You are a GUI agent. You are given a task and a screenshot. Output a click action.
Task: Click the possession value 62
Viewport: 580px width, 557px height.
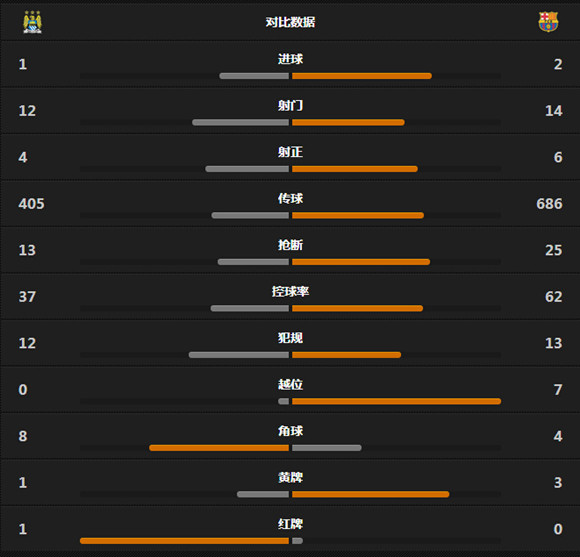tap(554, 297)
